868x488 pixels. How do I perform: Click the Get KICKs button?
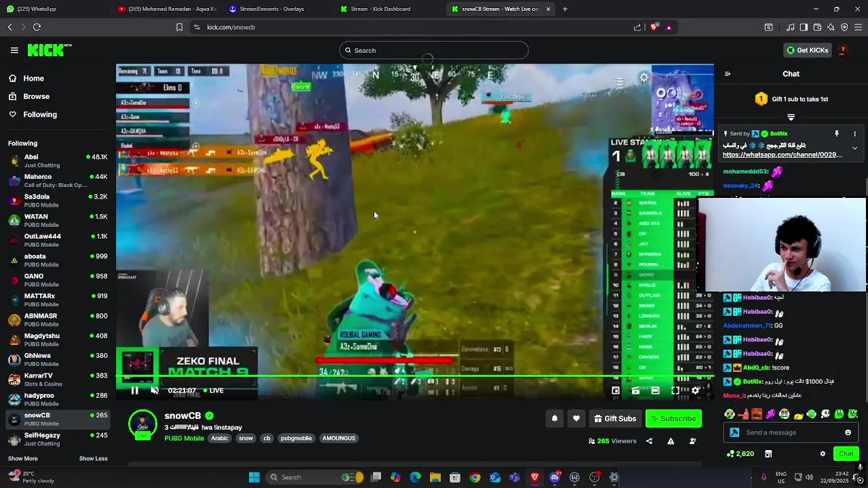click(x=807, y=50)
